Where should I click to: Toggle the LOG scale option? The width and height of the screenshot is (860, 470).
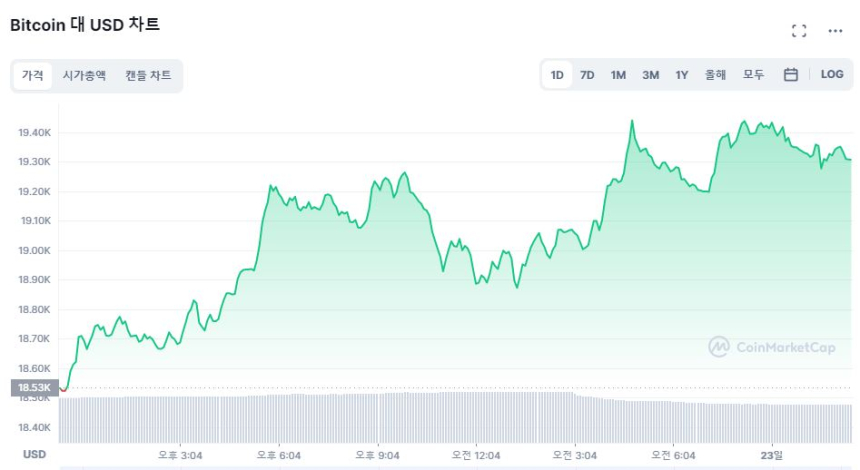[x=832, y=75]
